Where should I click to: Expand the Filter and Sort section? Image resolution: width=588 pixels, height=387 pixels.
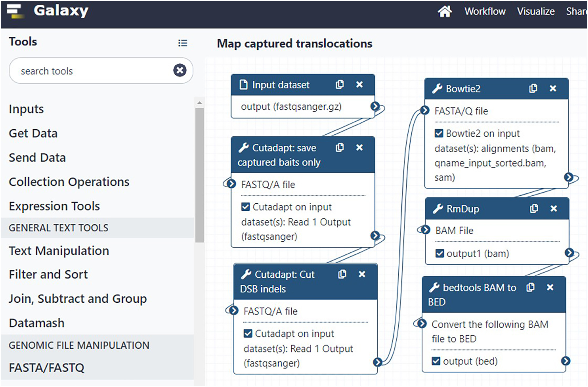point(48,274)
